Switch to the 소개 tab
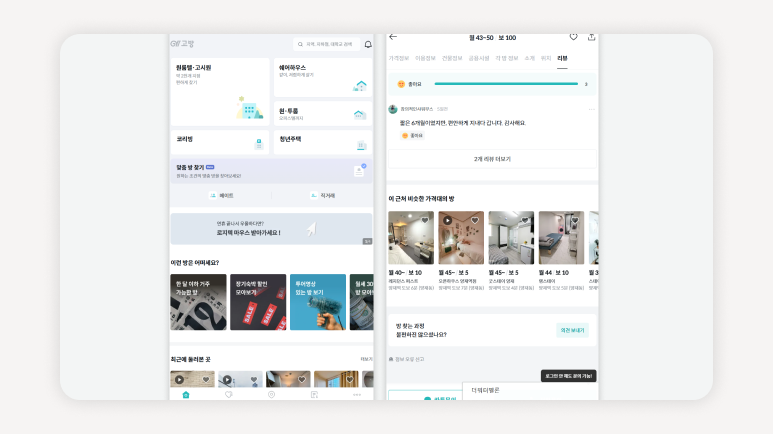This screenshot has width=773, height=434. pos(530,58)
